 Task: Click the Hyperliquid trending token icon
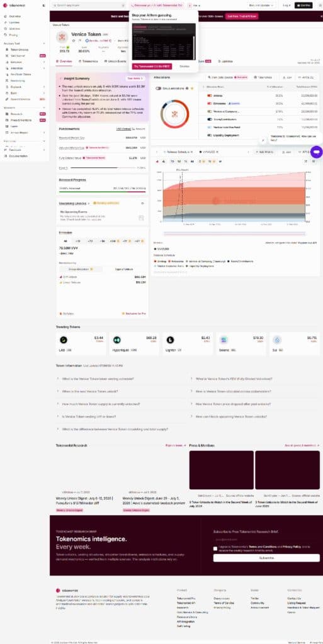click(x=116, y=340)
